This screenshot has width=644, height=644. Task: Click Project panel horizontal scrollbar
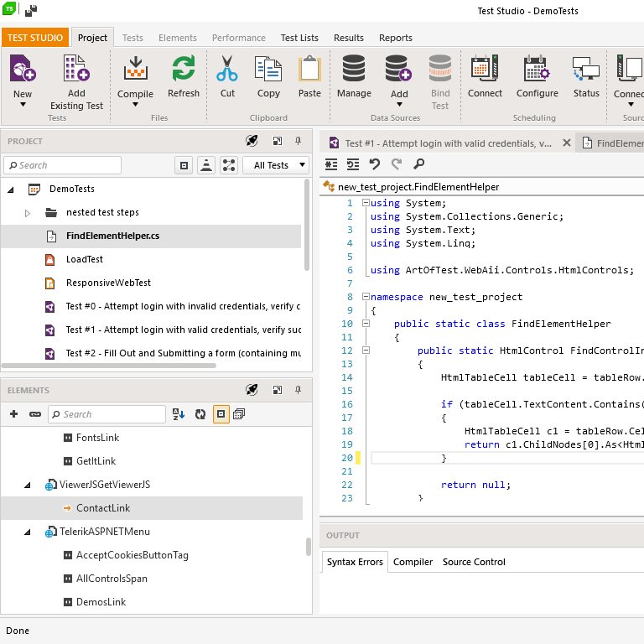[109, 366]
